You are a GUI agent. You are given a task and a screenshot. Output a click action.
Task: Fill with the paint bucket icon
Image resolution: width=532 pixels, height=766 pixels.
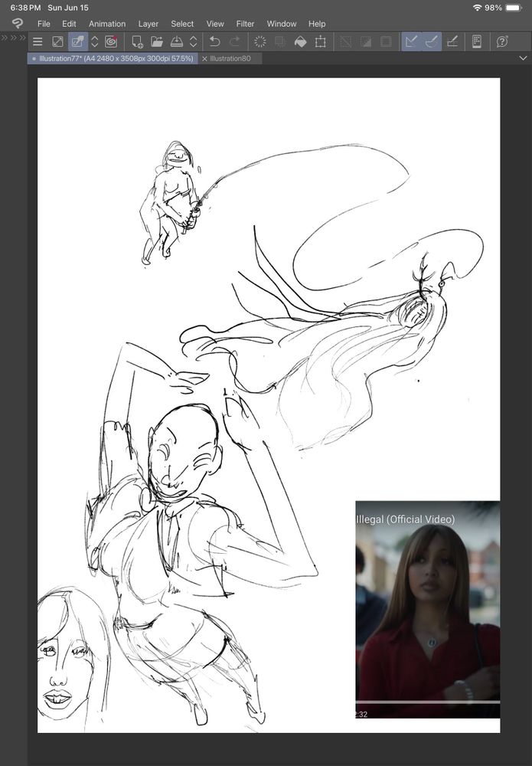point(300,42)
